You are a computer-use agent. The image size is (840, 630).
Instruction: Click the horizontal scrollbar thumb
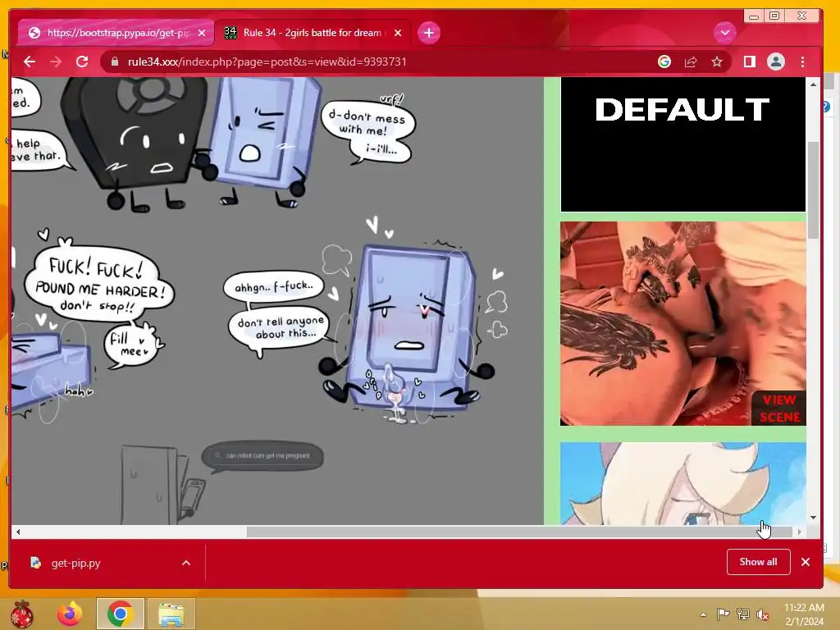(518, 532)
